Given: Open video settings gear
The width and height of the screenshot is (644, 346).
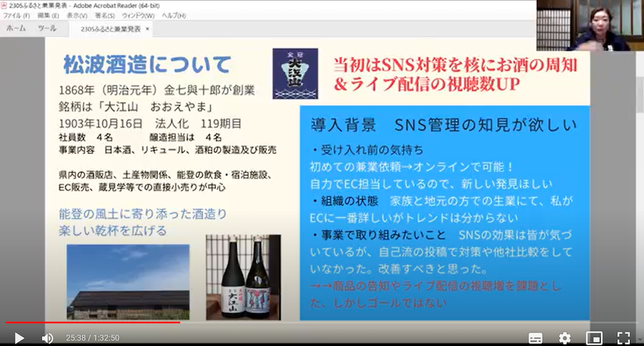Looking at the screenshot, I should click(x=565, y=338).
